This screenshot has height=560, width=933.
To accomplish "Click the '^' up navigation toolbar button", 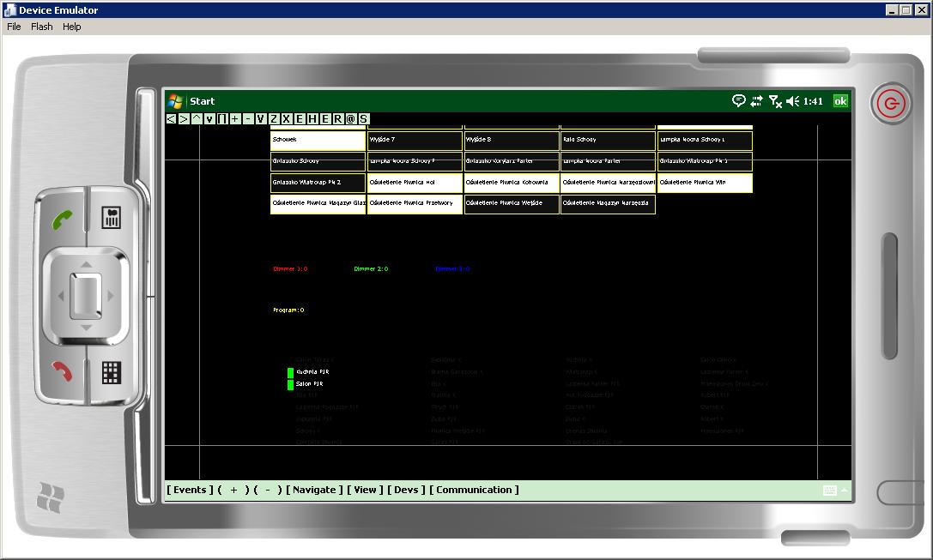I will (x=197, y=119).
